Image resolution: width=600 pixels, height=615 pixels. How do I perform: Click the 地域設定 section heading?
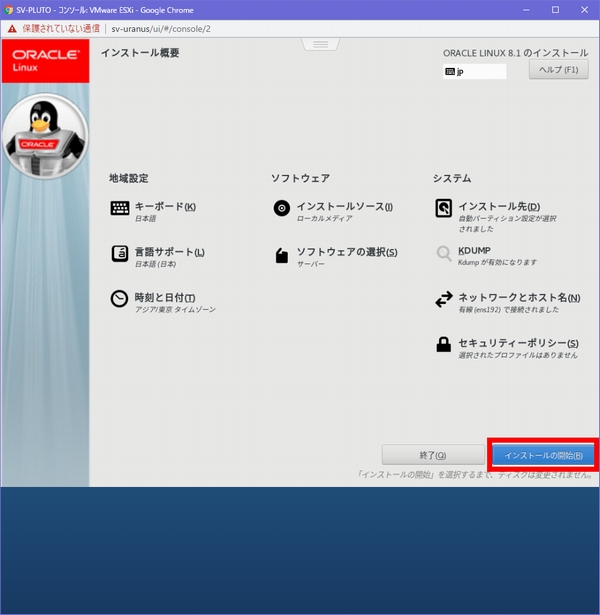point(129,178)
